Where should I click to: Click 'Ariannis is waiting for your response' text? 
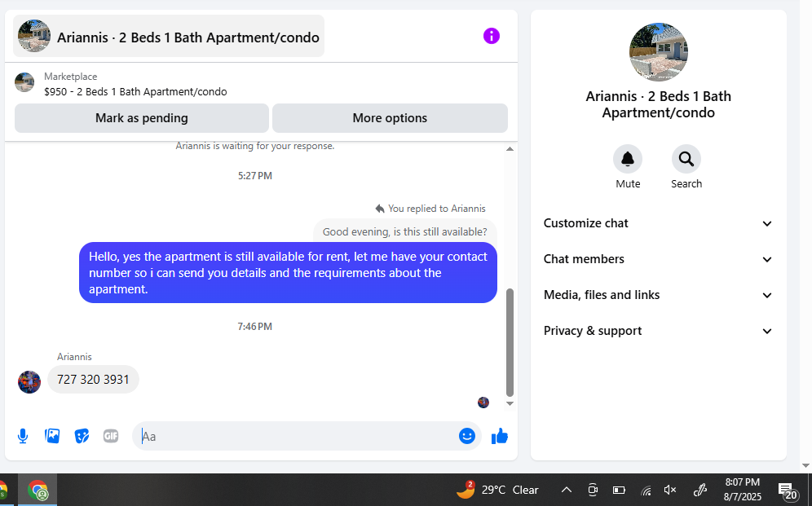(x=255, y=146)
